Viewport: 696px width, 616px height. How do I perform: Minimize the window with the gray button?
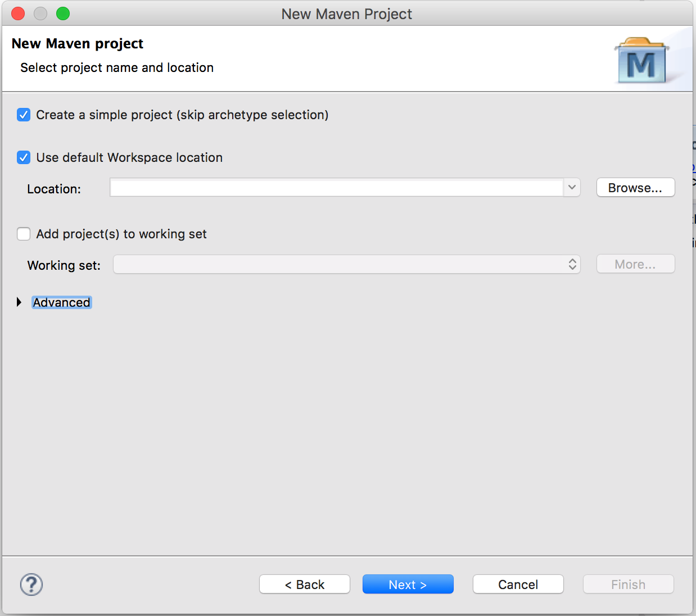[x=40, y=13]
